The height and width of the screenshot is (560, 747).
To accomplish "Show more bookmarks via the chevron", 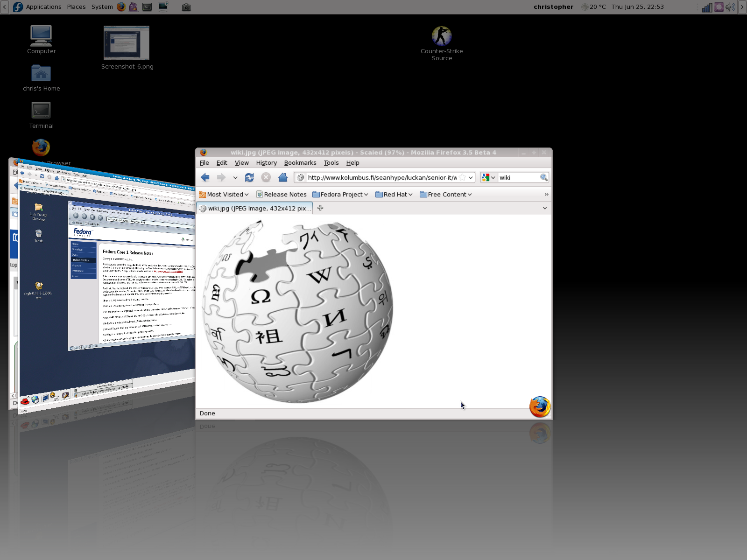I will pyautogui.click(x=546, y=195).
